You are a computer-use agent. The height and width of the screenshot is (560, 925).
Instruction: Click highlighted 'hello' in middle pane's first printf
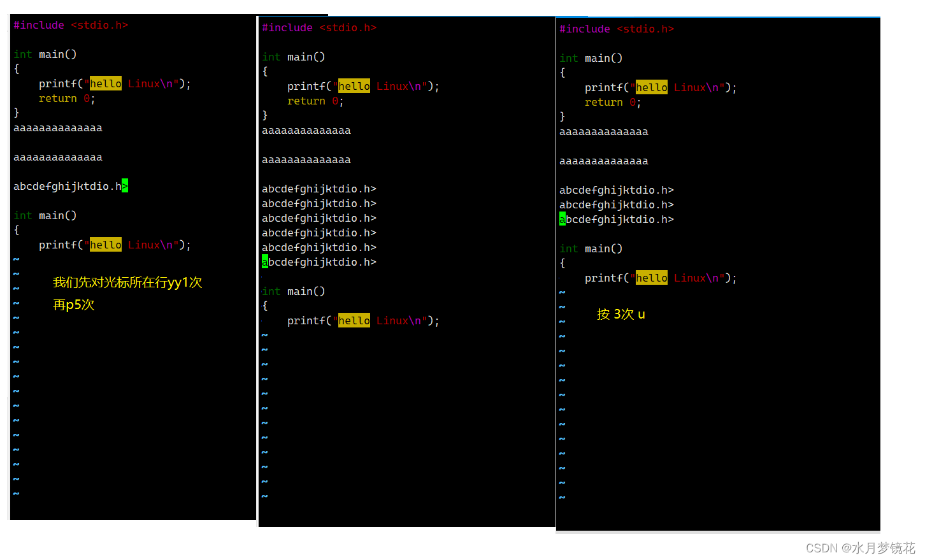354,87
